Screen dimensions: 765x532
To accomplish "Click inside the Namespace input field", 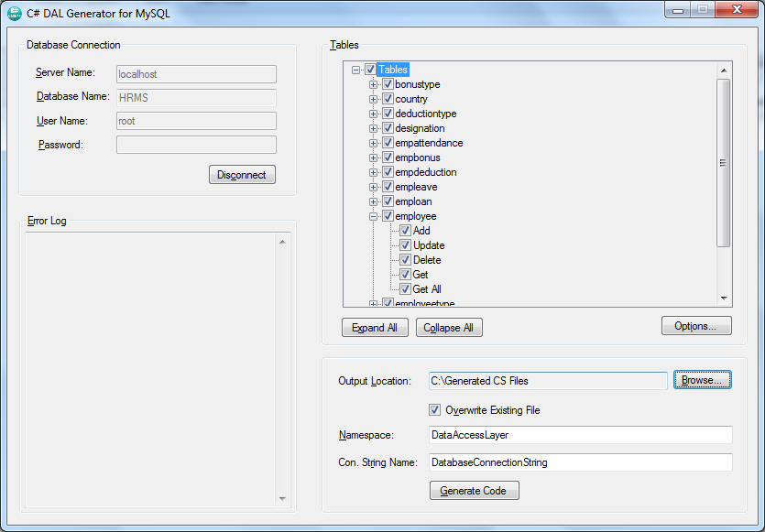I will pos(550,435).
